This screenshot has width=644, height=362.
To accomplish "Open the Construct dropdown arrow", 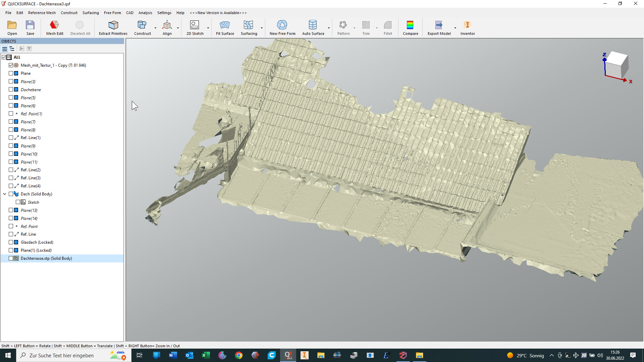I will [x=155, y=28].
